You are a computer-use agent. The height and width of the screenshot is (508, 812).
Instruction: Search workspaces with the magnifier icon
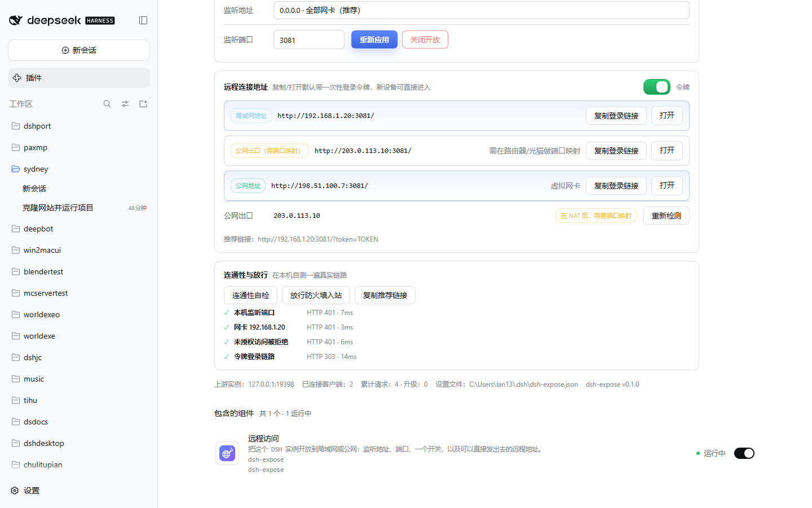[x=107, y=104]
